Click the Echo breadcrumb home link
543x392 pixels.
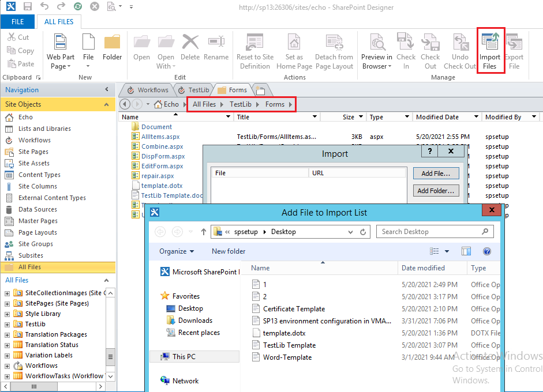click(x=167, y=104)
